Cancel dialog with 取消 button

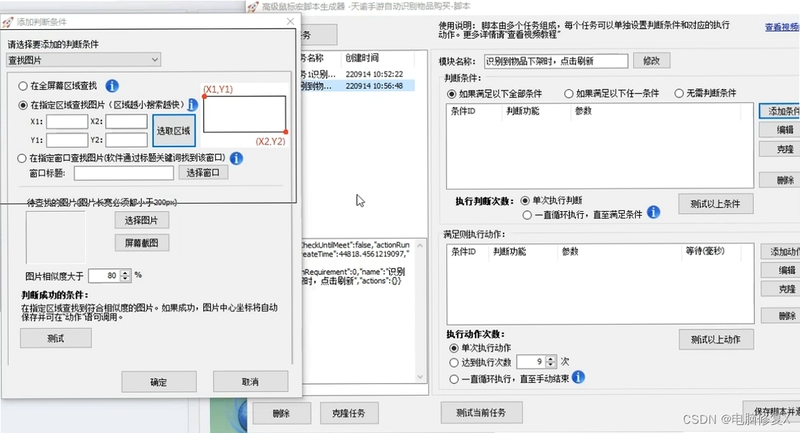point(251,381)
